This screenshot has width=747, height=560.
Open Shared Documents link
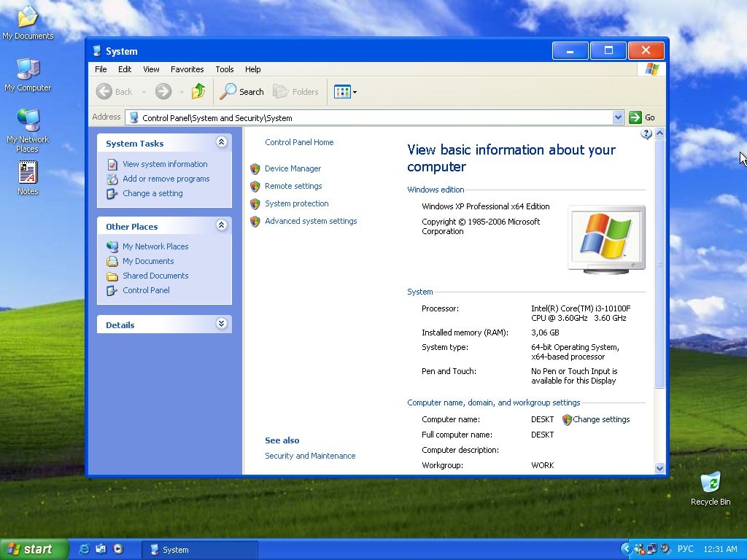155,276
